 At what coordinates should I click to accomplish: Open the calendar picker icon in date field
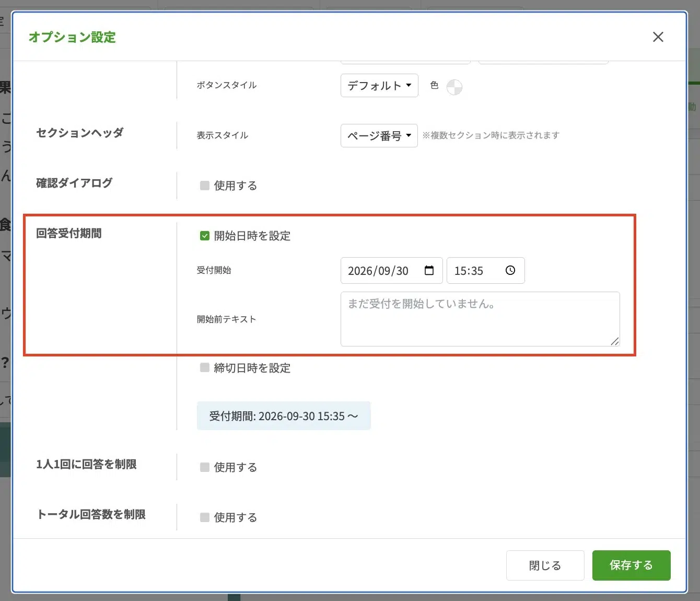tap(429, 270)
